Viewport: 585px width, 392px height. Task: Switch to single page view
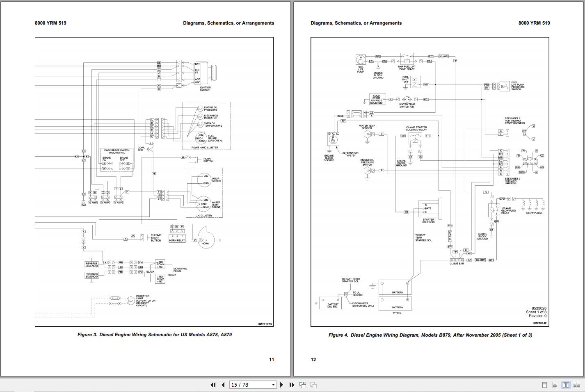(x=544, y=385)
